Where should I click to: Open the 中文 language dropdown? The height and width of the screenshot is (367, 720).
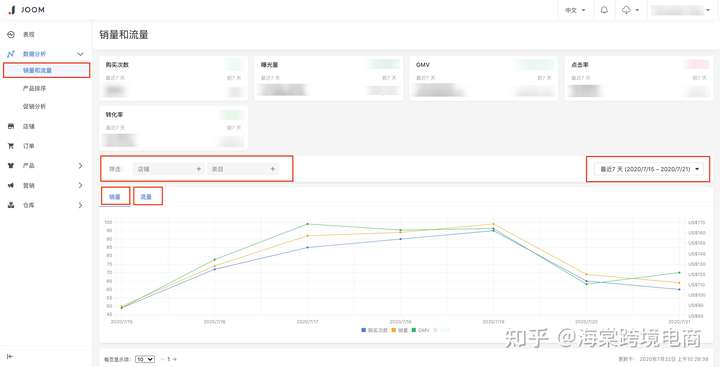pyautogui.click(x=575, y=10)
